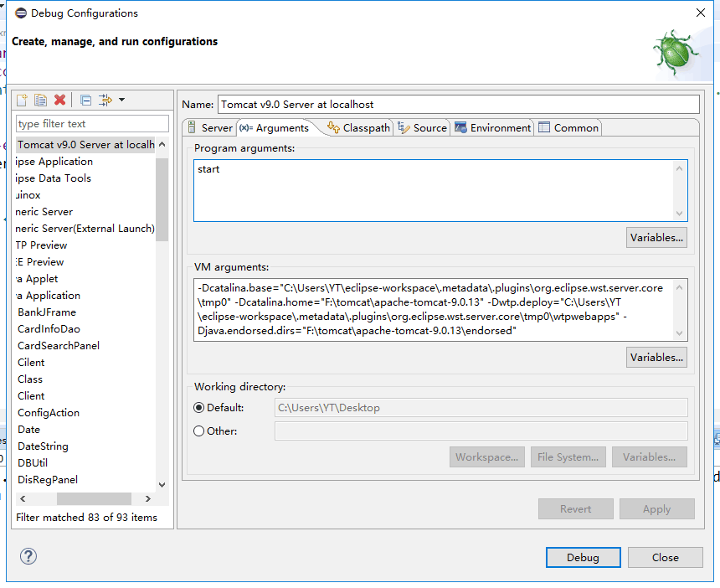The image size is (720, 588).
Task: Enable Other working directory radio button
Action: pyautogui.click(x=198, y=431)
